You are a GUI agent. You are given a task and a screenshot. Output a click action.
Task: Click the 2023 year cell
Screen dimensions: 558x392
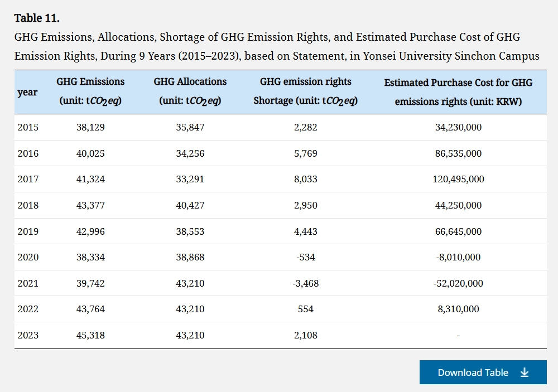[x=28, y=335]
